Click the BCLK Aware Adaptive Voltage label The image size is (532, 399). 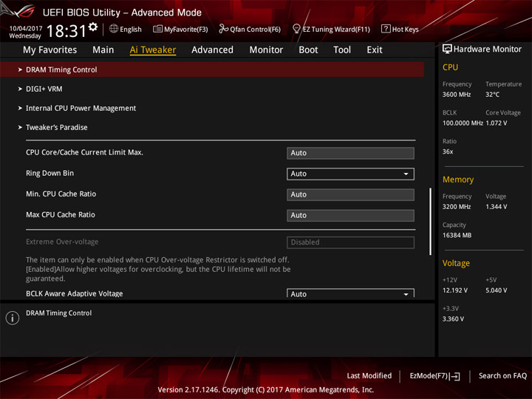(75, 294)
